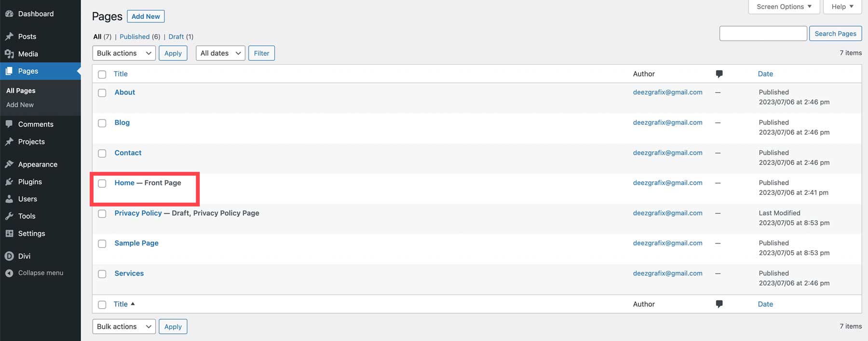Show only Published pages
The height and width of the screenshot is (341, 868).
click(x=135, y=37)
